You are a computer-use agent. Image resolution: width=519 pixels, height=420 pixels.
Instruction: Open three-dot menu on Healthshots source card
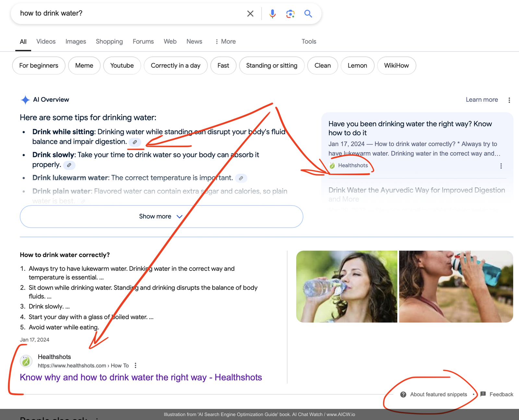point(501,166)
